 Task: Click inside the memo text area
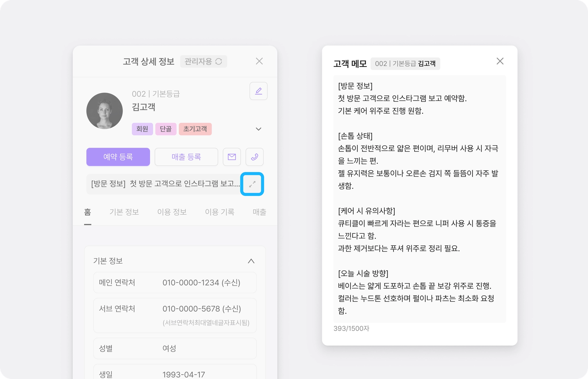tap(419, 198)
